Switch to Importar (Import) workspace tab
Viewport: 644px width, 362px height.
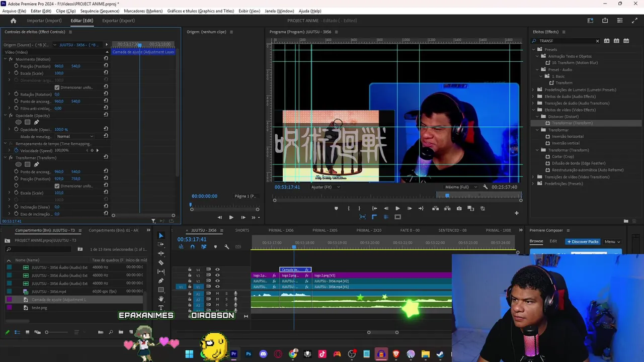[x=44, y=21]
